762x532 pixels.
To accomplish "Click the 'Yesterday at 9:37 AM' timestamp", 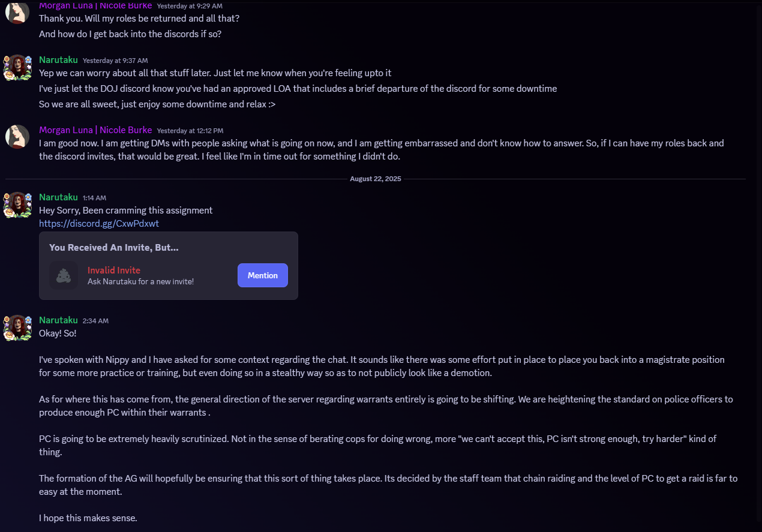I will pyautogui.click(x=115, y=61).
